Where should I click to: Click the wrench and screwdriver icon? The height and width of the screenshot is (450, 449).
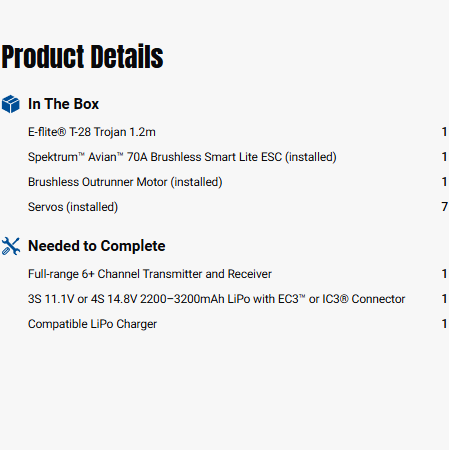(11, 246)
